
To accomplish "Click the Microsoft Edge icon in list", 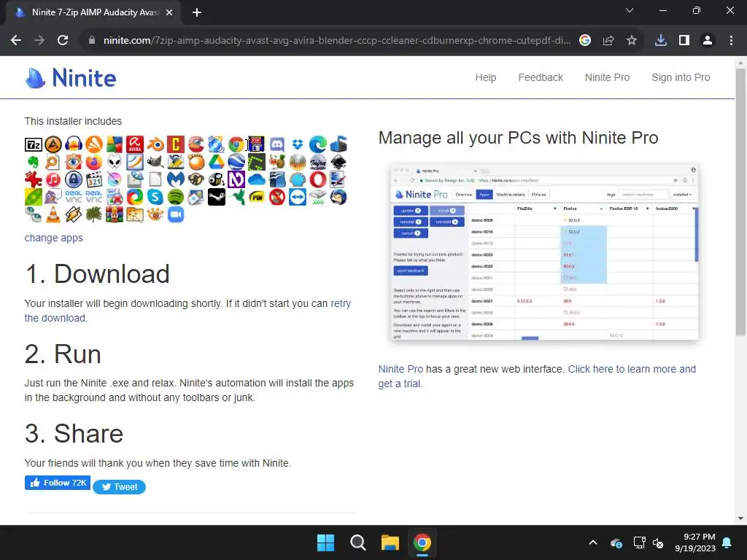I will (318, 144).
